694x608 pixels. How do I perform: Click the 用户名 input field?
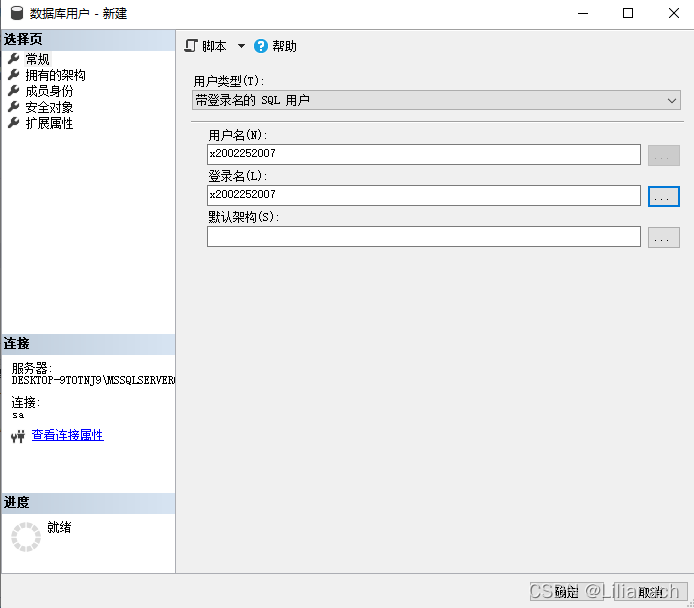tap(424, 154)
